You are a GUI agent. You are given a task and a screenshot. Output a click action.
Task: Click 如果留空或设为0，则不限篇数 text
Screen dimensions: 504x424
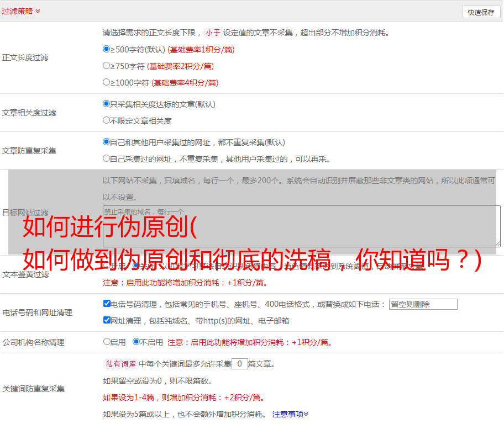coord(158,381)
